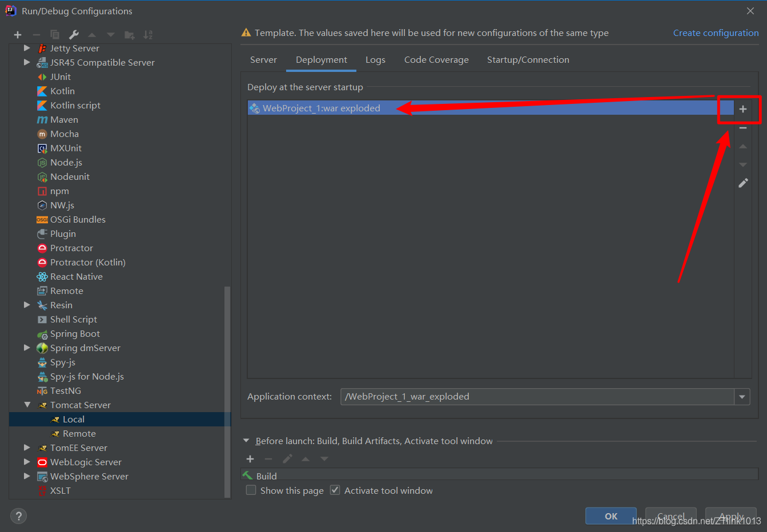Click the move into new folder icon
Screen dimensions: 767x532
[x=130, y=35]
